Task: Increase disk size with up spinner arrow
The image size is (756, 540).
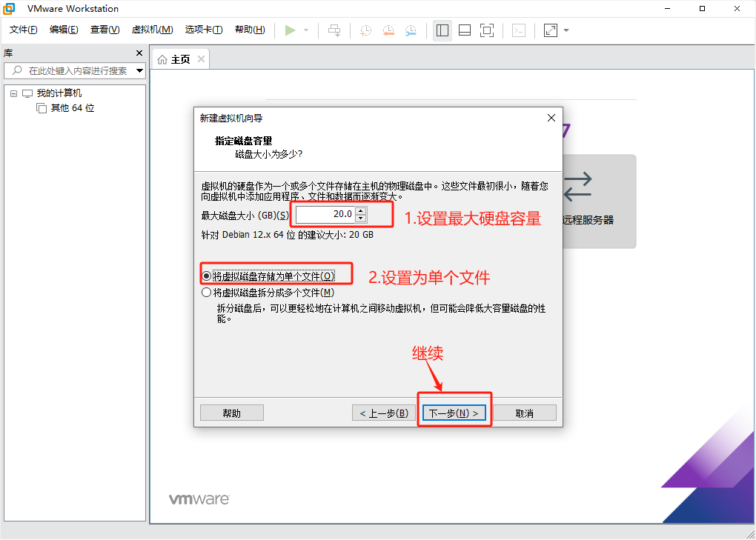Action: pos(361,210)
